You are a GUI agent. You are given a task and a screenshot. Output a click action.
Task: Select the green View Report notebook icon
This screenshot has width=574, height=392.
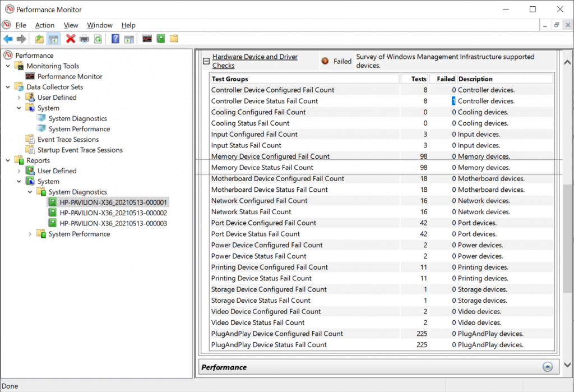coord(161,39)
